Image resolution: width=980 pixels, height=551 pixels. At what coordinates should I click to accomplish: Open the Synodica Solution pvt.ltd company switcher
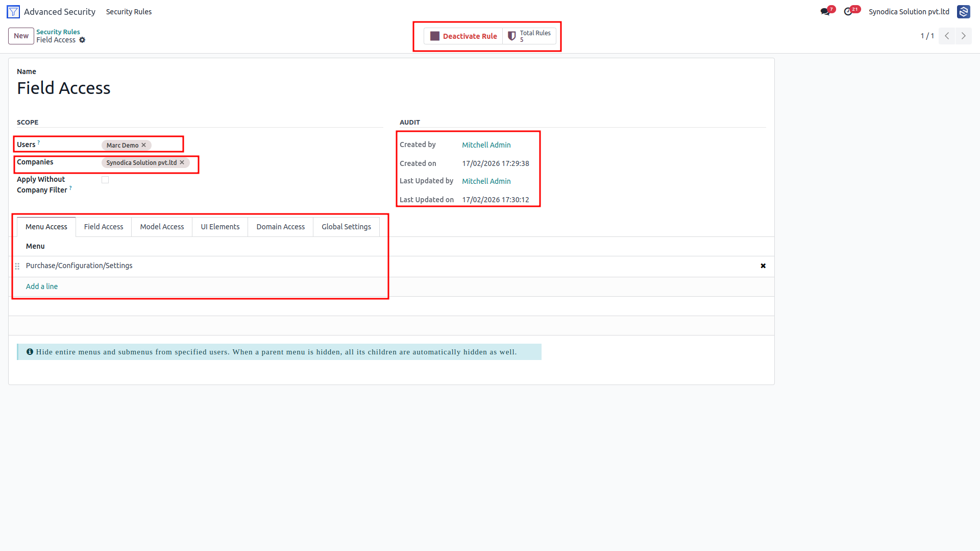tap(909, 12)
